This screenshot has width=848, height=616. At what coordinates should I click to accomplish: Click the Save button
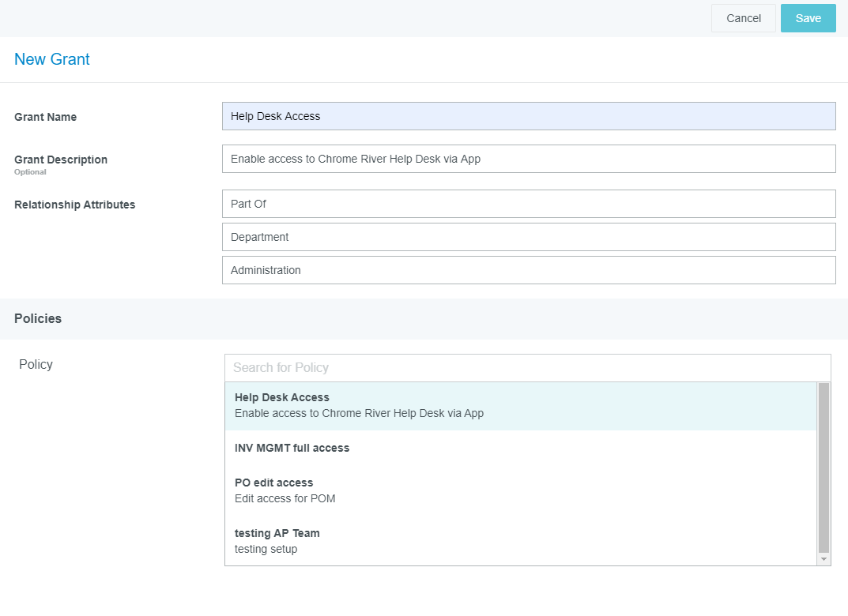(808, 18)
